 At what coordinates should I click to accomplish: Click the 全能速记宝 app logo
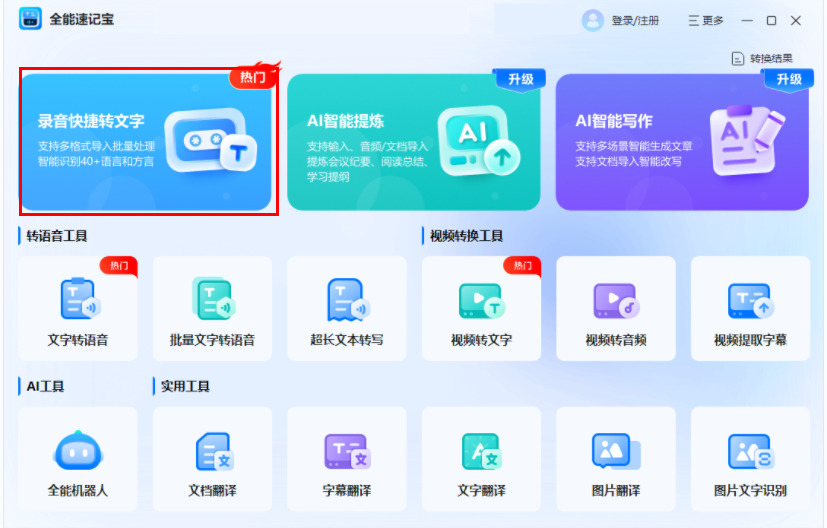click(30, 20)
